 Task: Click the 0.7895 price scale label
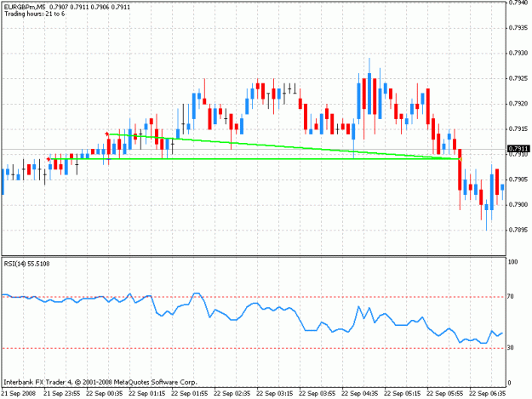pyautogui.click(x=518, y=230)
